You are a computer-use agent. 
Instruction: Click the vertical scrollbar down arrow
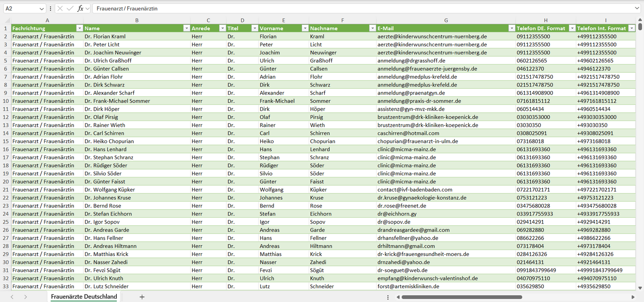click(640, 288)
